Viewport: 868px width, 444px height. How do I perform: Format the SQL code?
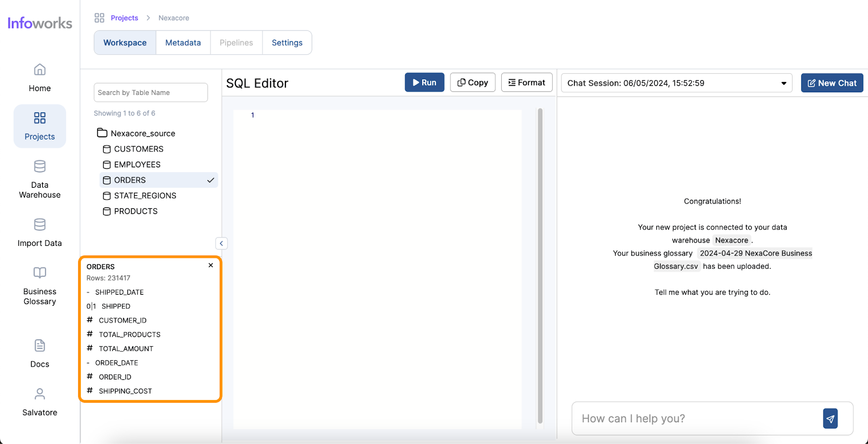527,83
